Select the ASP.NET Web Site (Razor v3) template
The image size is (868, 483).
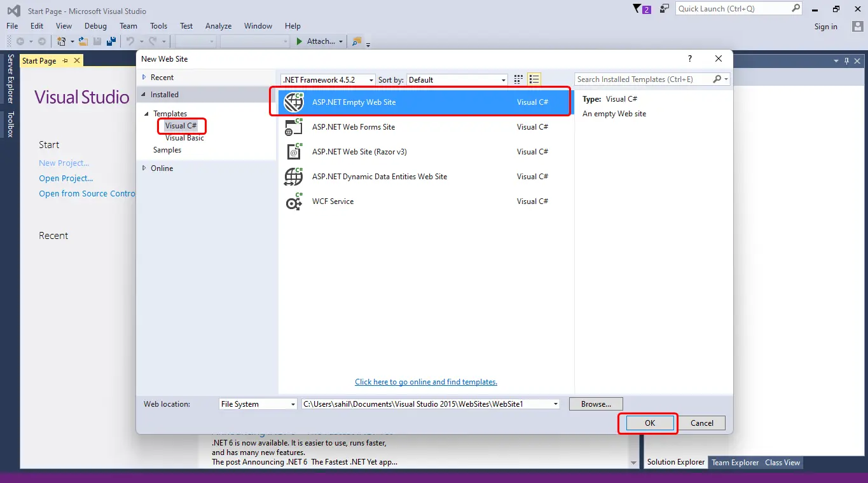pyautogui.click(x=425, y=152)
